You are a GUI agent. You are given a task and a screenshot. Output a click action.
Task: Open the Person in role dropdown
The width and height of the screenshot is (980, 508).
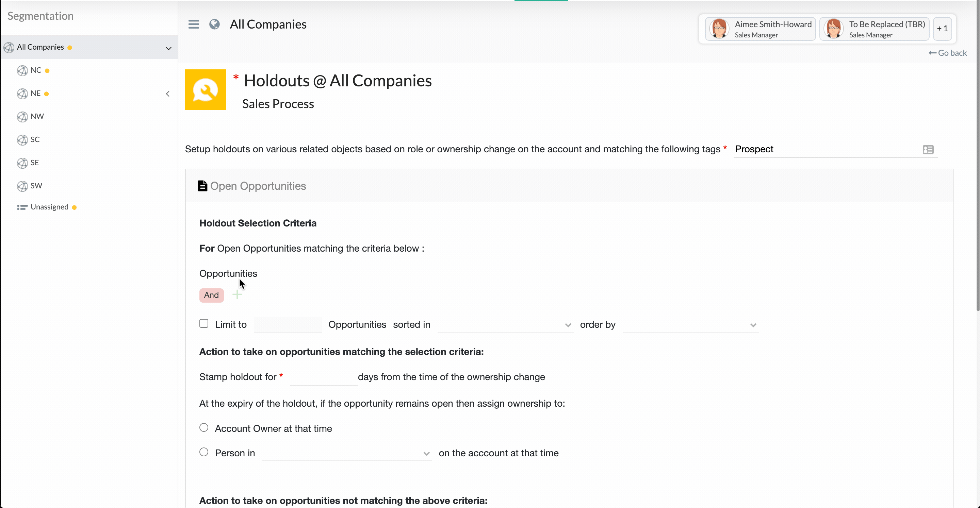pyautogui.click(x=347, y=453)
